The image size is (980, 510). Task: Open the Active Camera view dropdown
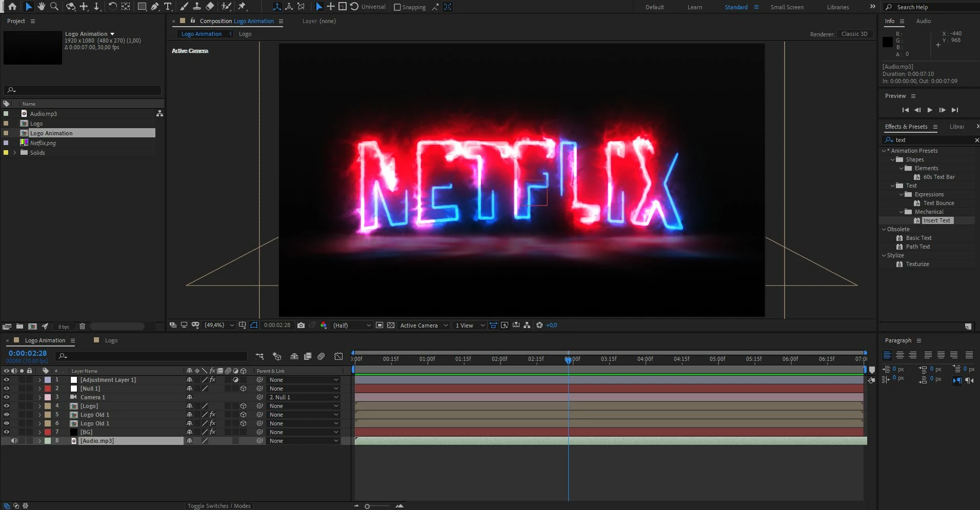[x=424, y=325]
